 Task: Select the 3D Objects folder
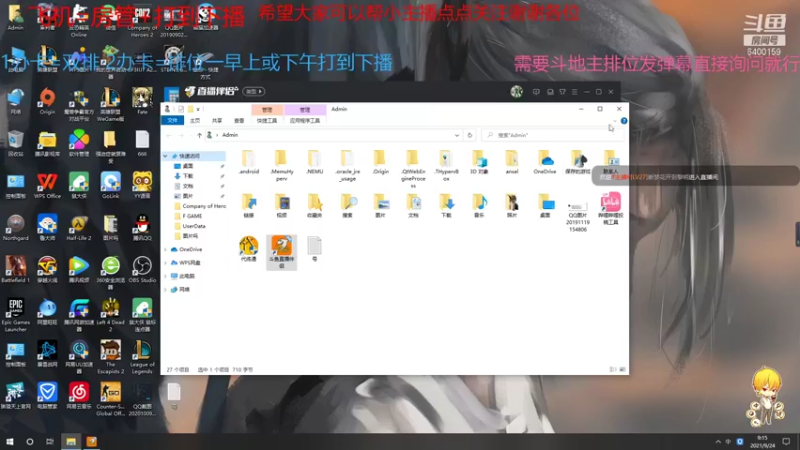(479, 163)
